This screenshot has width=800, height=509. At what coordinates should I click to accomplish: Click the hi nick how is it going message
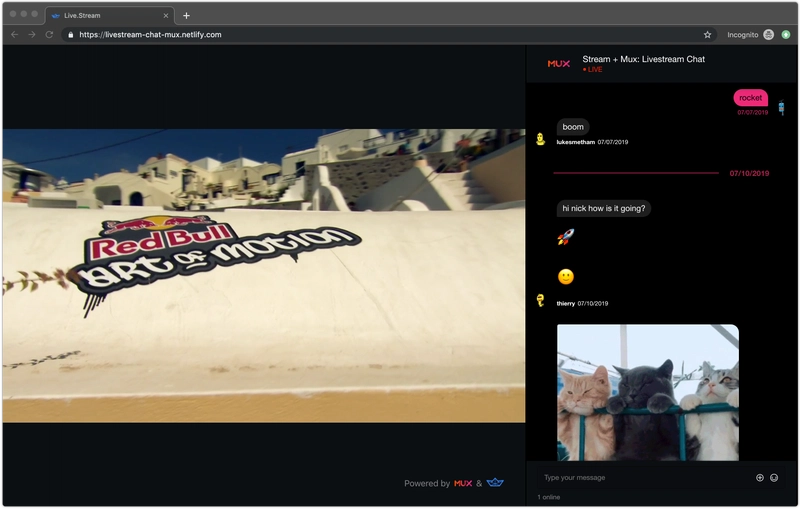point(604,208)
